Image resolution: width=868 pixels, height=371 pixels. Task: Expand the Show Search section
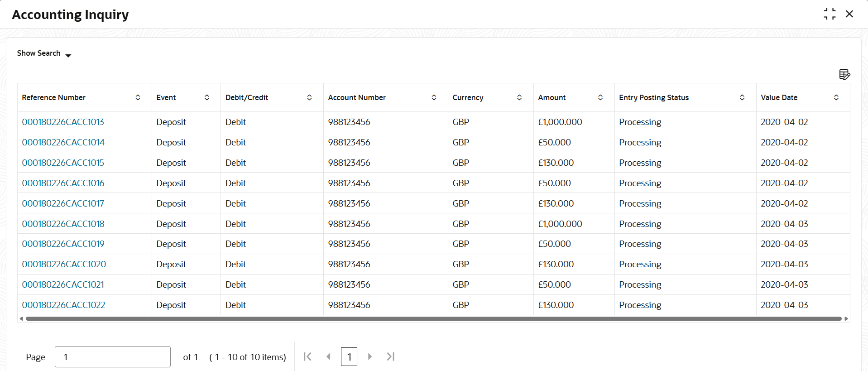[44, 53]
